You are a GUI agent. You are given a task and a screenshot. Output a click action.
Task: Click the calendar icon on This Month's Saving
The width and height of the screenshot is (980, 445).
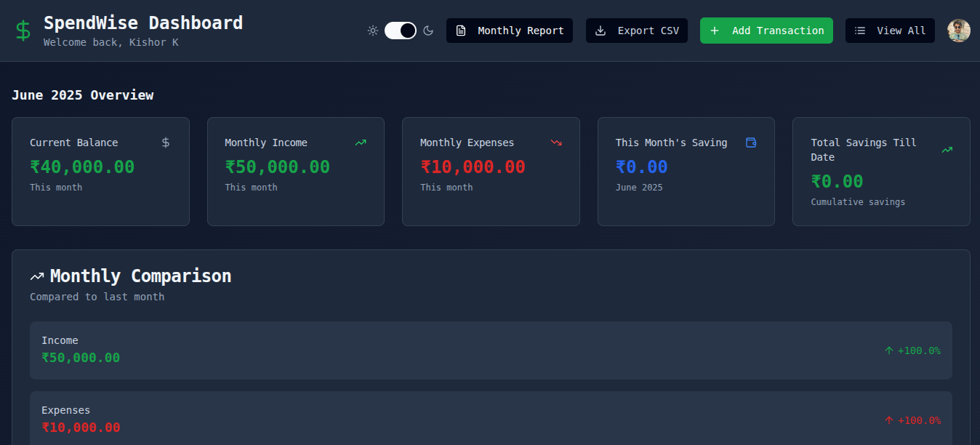tap(751, 143)
